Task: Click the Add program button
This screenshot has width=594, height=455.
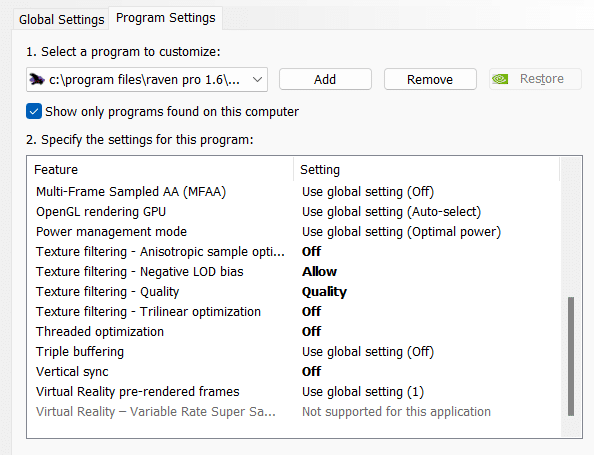Action: pos(325,79)
